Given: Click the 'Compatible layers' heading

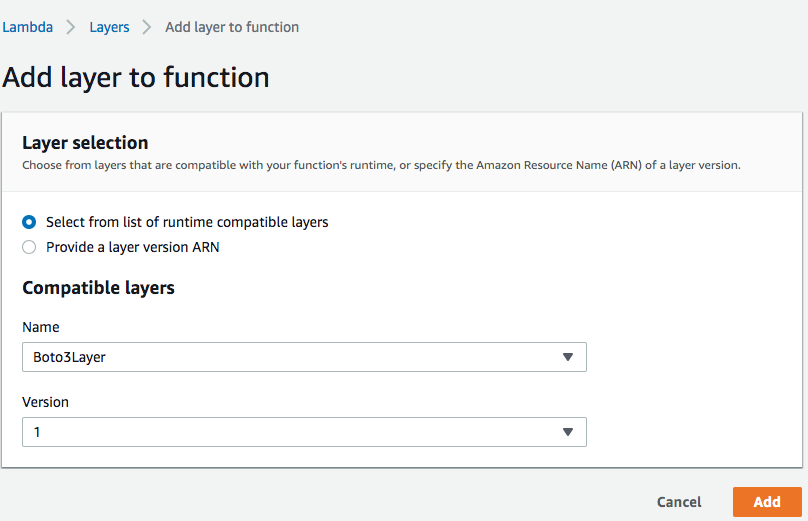Looking at the screenshot, I should pos(98,288).
